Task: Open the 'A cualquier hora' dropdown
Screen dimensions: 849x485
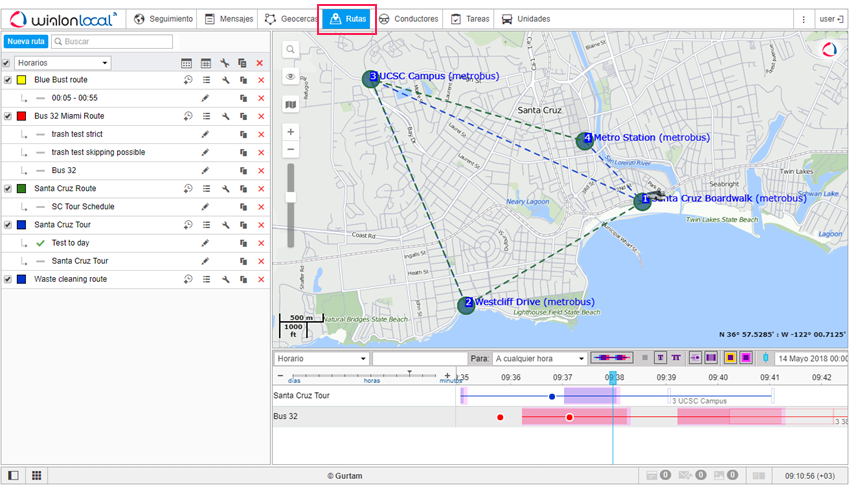Action: coord(539,358)
